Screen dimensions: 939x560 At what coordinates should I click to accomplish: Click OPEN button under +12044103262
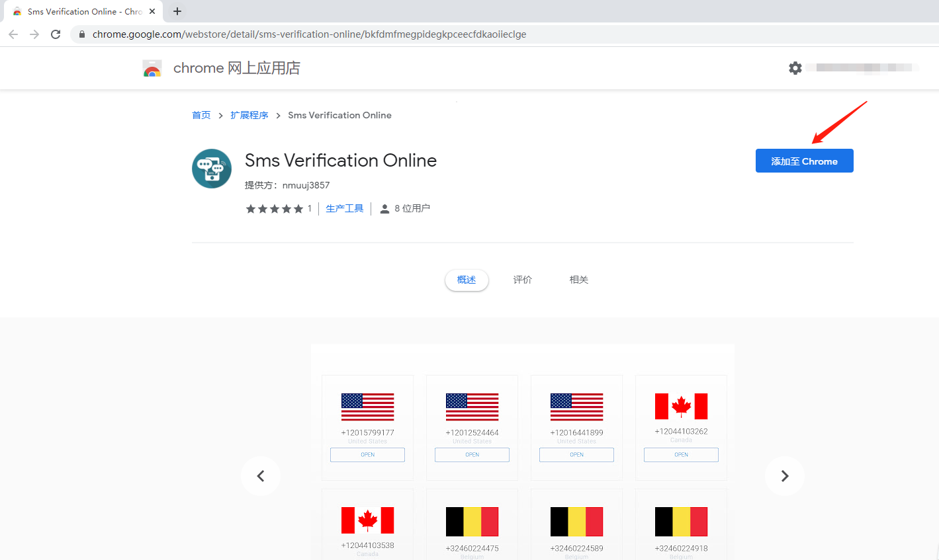(x=682, y=455)
